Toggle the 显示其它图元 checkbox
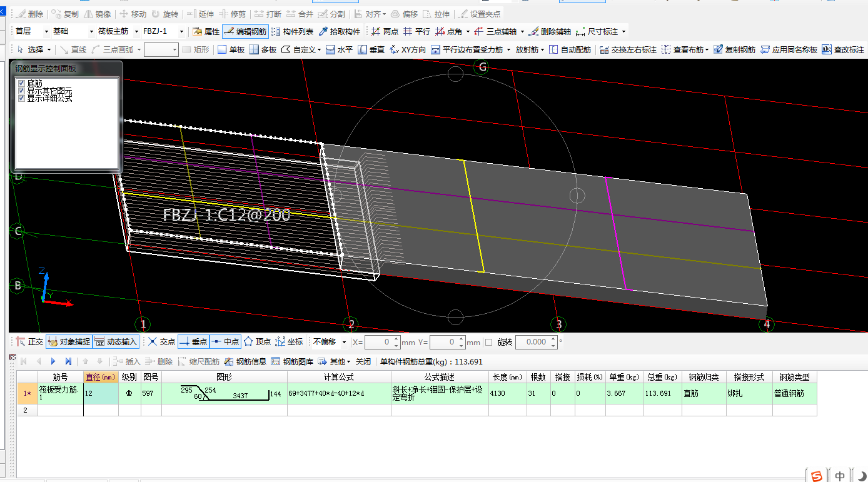The width and height of the screenshot is (868, 482). 22,91
